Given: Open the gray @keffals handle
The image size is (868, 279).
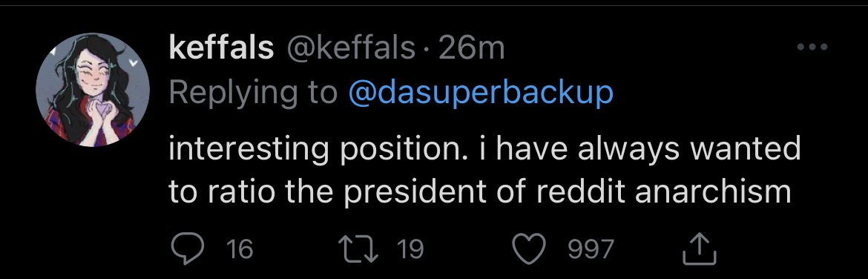Looking at the screenshot, I should click(350, 49).
